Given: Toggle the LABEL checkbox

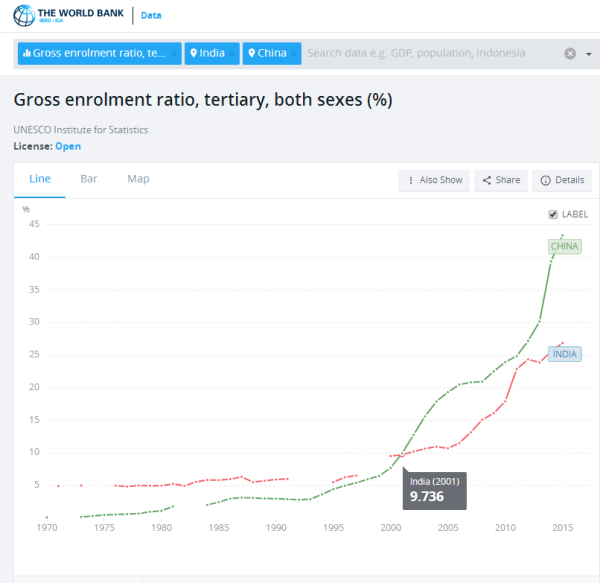Looking at the screenshot, I should (x=553, y=214).
